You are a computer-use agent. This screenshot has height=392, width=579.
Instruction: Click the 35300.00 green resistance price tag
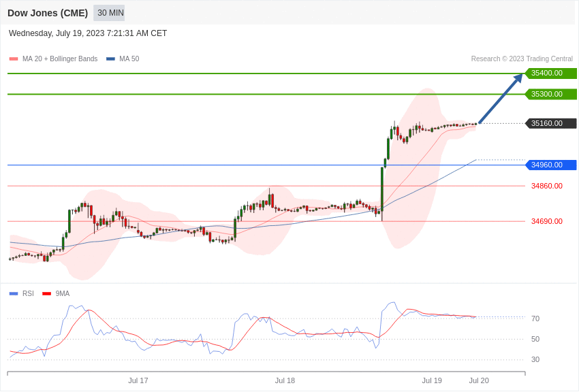(550, 94)
